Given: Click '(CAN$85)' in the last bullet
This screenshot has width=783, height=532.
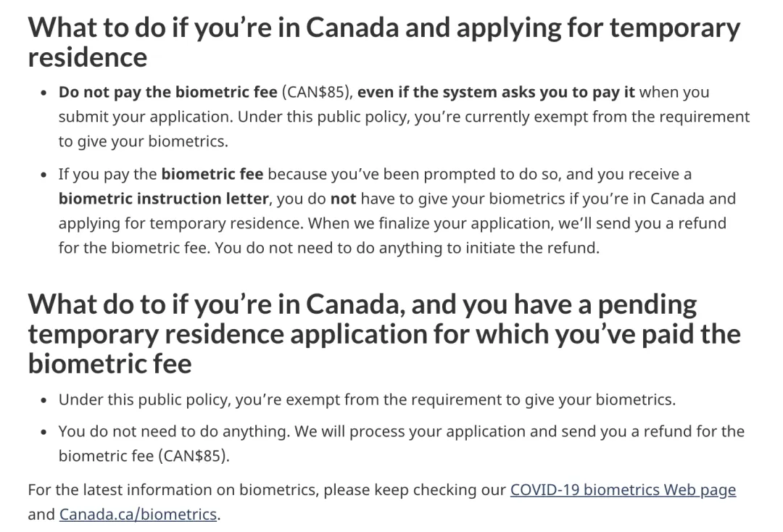Looking at the screenshot, I should coord(194,456).
